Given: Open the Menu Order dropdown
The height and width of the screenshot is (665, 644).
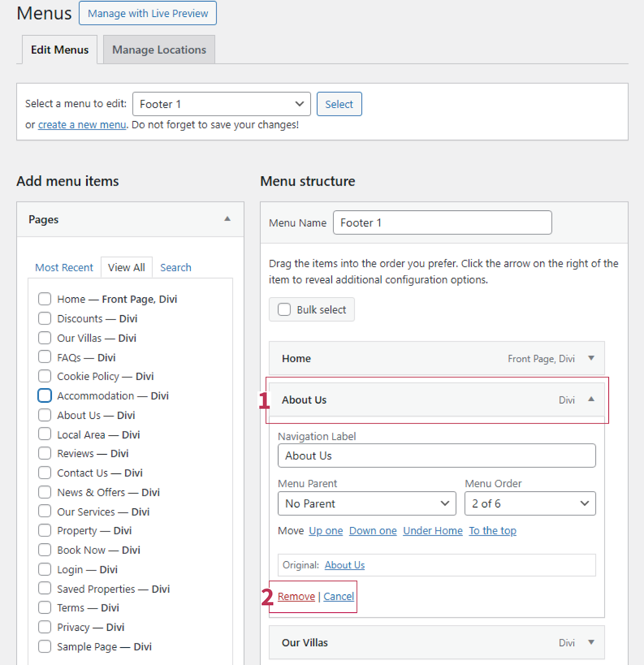Looking at the screenshot, I should click(x=530, y=504).
